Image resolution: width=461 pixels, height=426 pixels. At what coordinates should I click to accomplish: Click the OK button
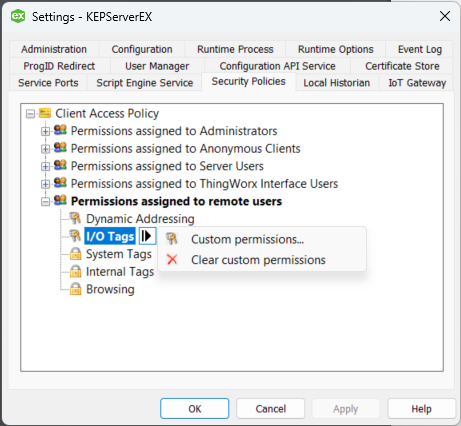195,409
